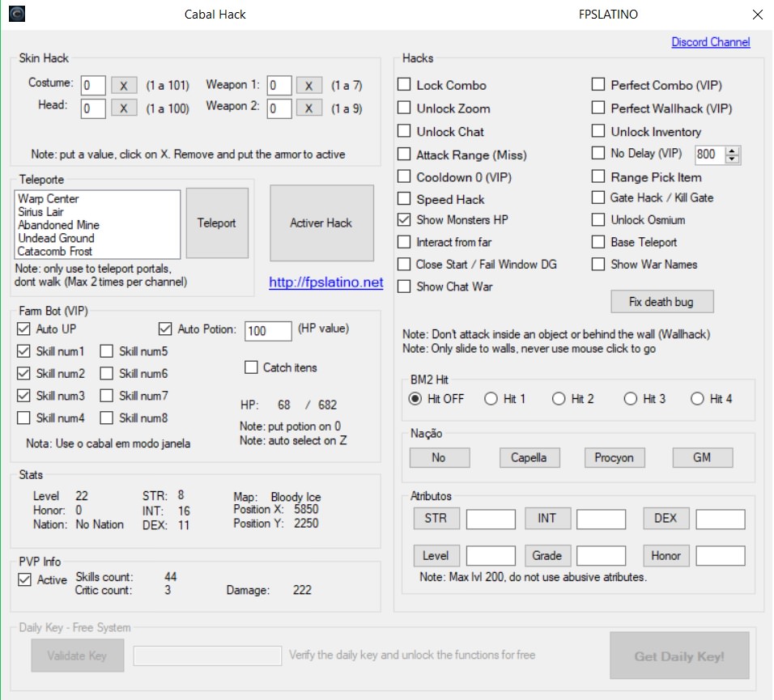Tick the Skill num8 checkbox
The height and width of the screenshot is (700, 774).
(106, 418)
